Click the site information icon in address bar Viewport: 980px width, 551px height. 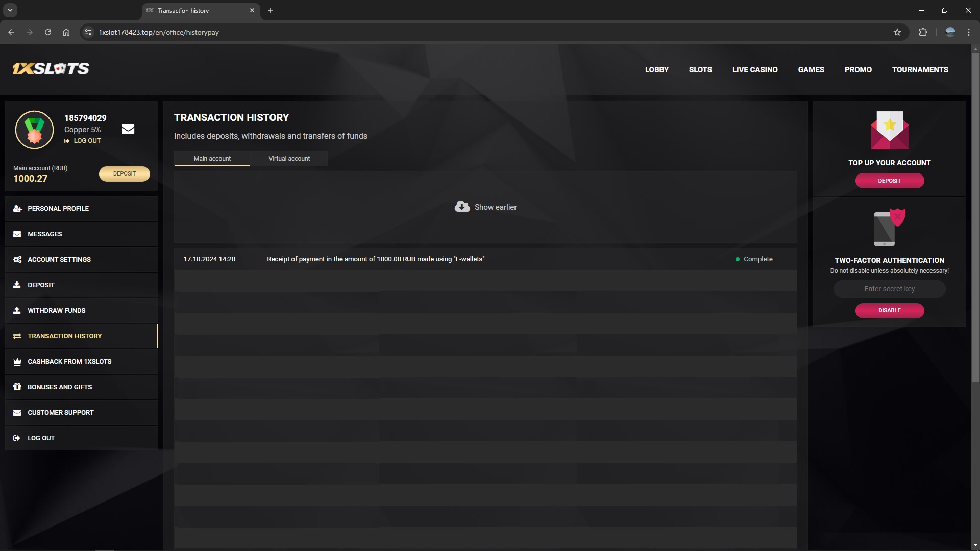point(88,32)
